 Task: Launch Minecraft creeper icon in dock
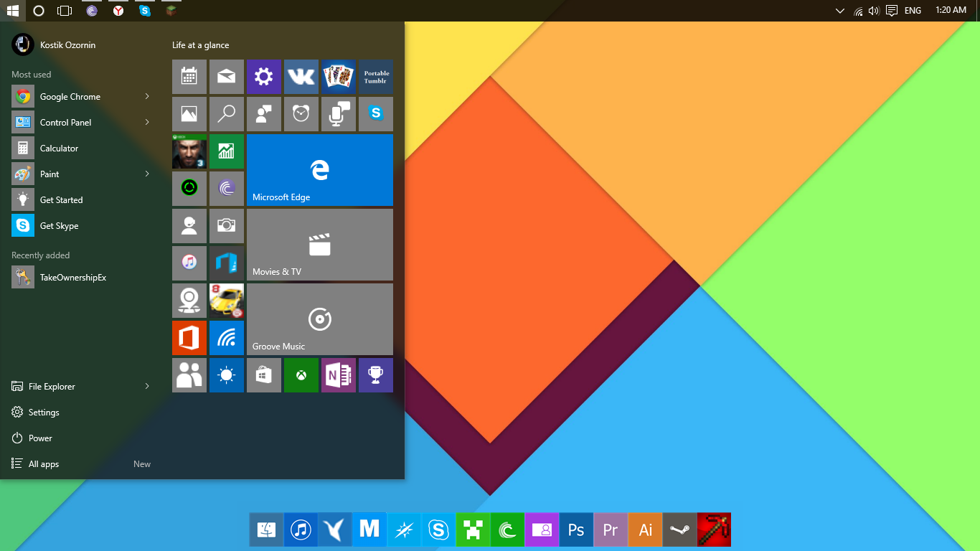tap(473, 529)
